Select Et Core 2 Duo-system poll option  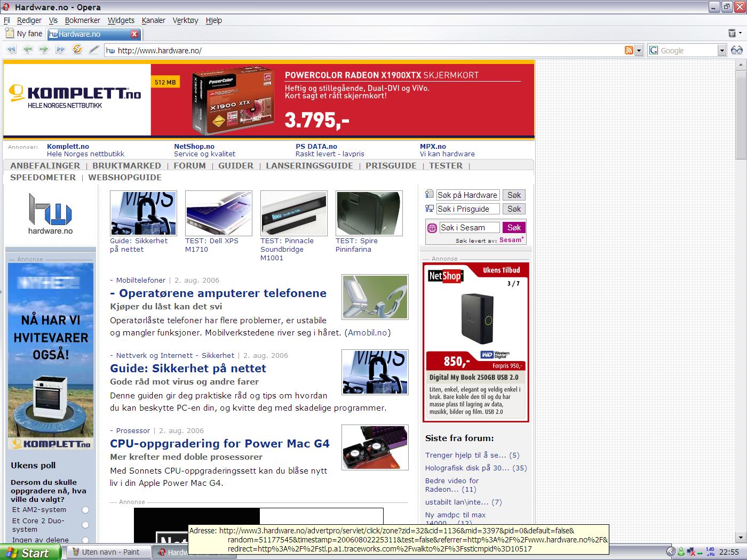(x=85, y=525)
